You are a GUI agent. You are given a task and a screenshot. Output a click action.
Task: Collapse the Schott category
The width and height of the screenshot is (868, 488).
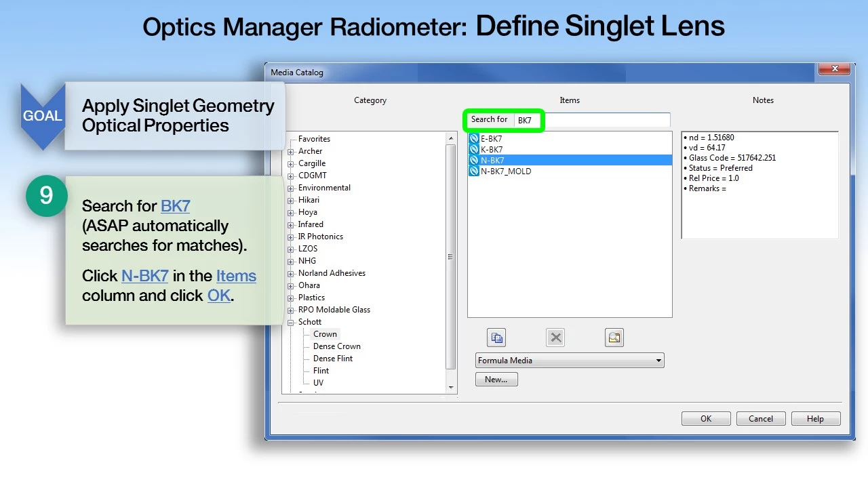click(291, 323)
